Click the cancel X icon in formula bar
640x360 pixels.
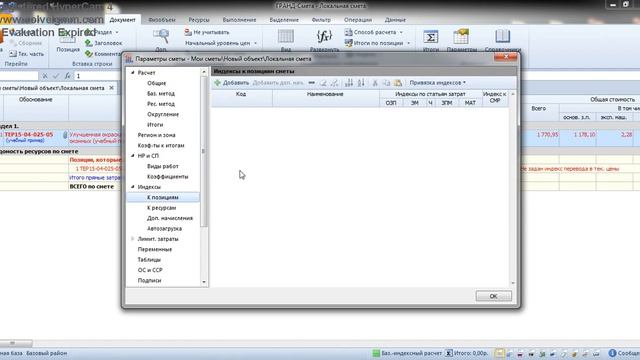tap(45, 76)
